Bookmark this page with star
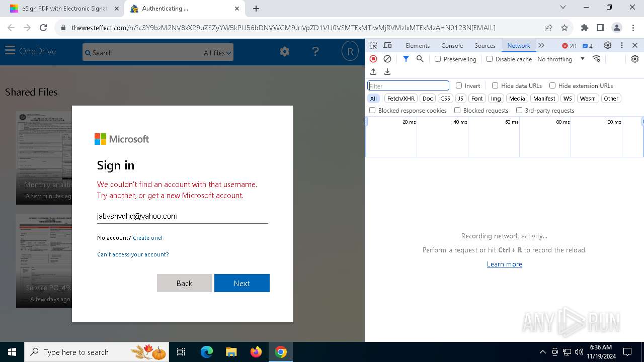Screen dimensions: 644x362 (565, 28)
